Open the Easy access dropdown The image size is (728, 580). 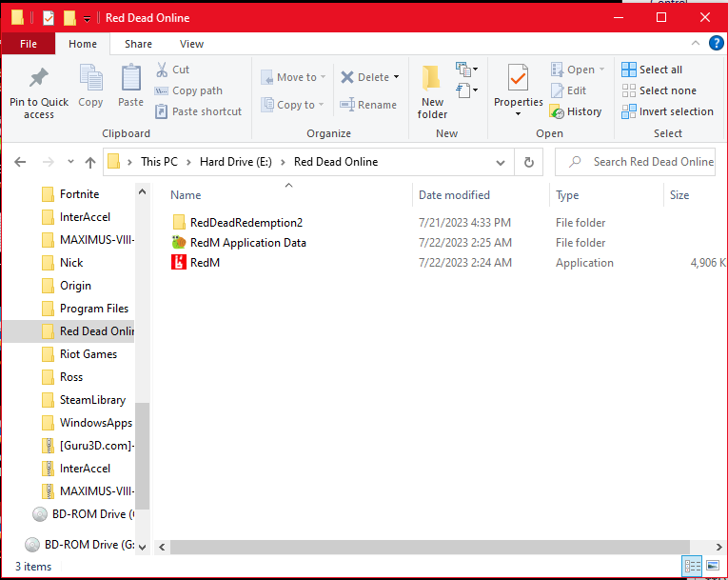pos(467,90)
